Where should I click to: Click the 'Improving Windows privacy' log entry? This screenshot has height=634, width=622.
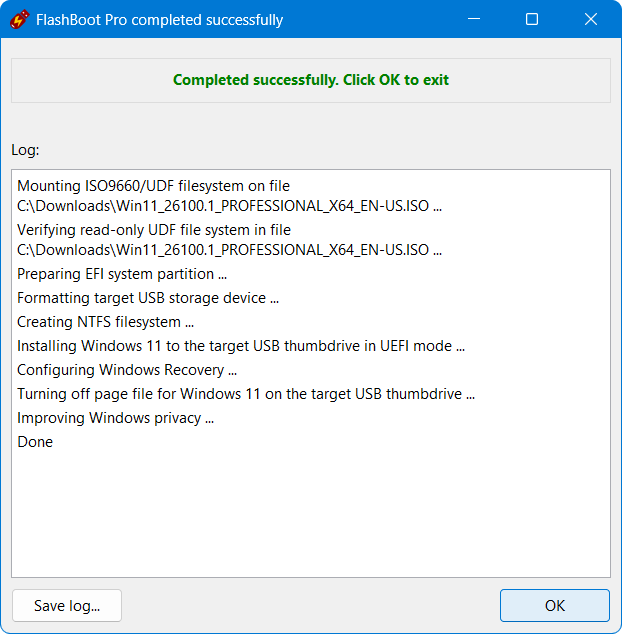(115, 418)
